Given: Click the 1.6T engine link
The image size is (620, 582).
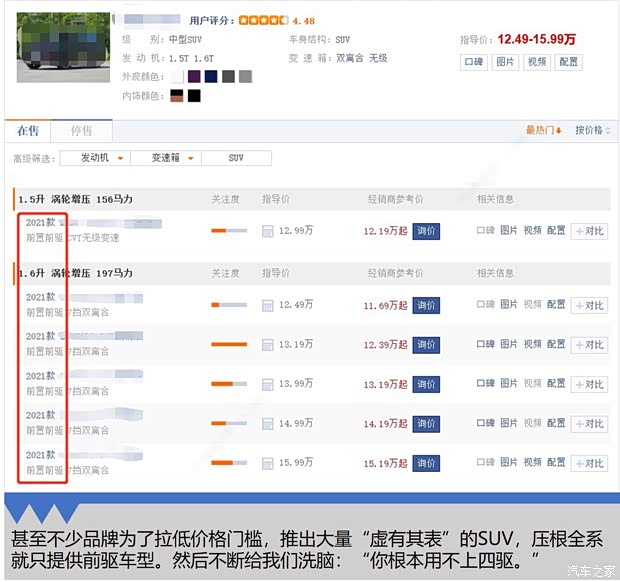Looking at the screenshot, I should coord(204,59).
